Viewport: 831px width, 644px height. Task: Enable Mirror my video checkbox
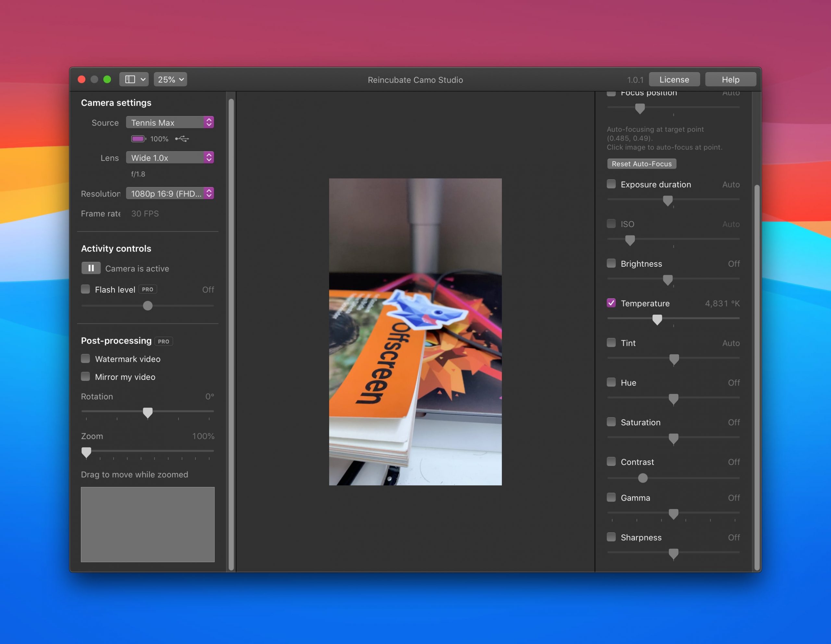[86, 377]
